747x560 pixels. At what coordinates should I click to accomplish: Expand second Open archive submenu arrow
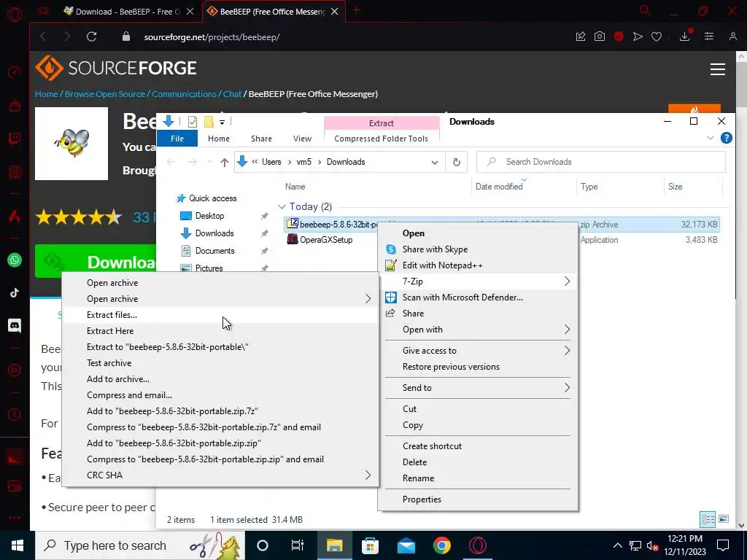coord(368,298)
